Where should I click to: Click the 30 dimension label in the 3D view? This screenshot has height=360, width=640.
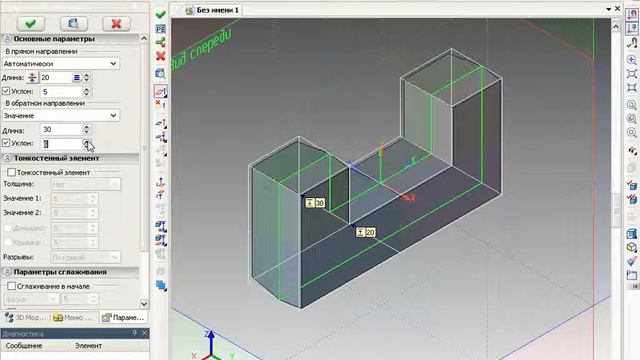click(x=315, y=203)
